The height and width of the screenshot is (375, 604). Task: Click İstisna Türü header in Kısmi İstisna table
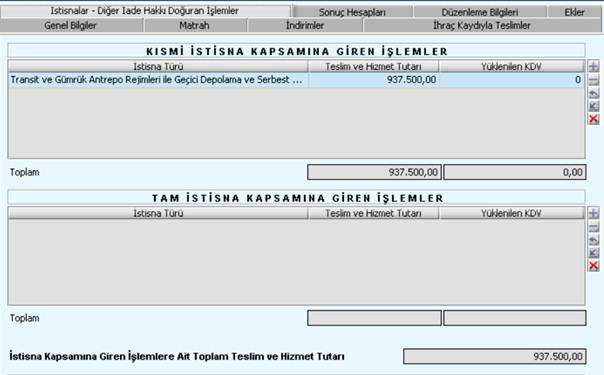pyautogui.click(x=158, y=66)
